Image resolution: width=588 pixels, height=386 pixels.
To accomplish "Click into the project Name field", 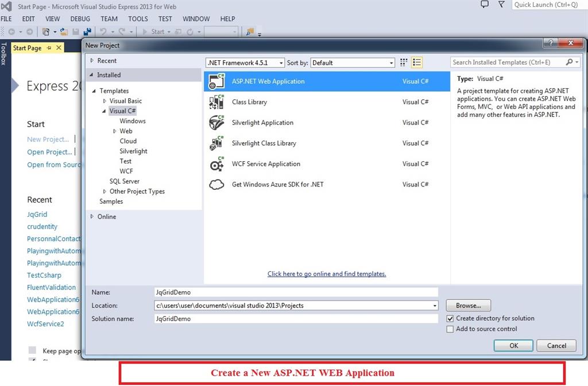I will 296,292.
